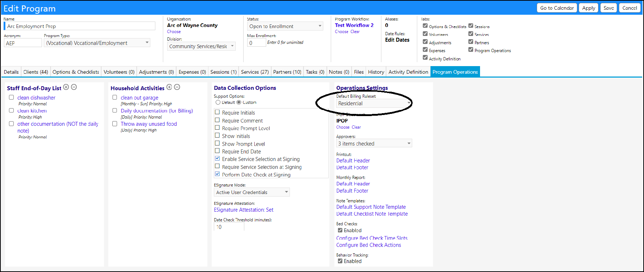
Task: Switch to the Details tab
Action: tap(11, 72)
